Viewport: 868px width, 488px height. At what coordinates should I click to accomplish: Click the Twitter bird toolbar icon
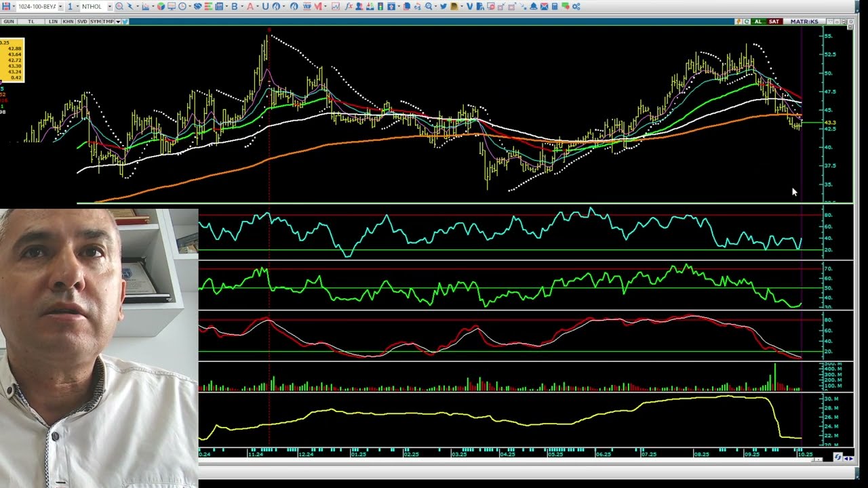(443, 6)
